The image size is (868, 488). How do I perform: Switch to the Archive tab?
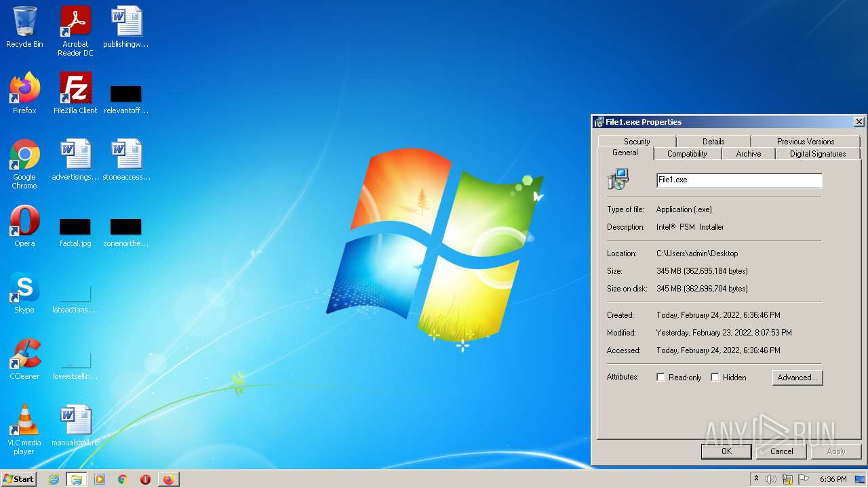click(749, 154)
